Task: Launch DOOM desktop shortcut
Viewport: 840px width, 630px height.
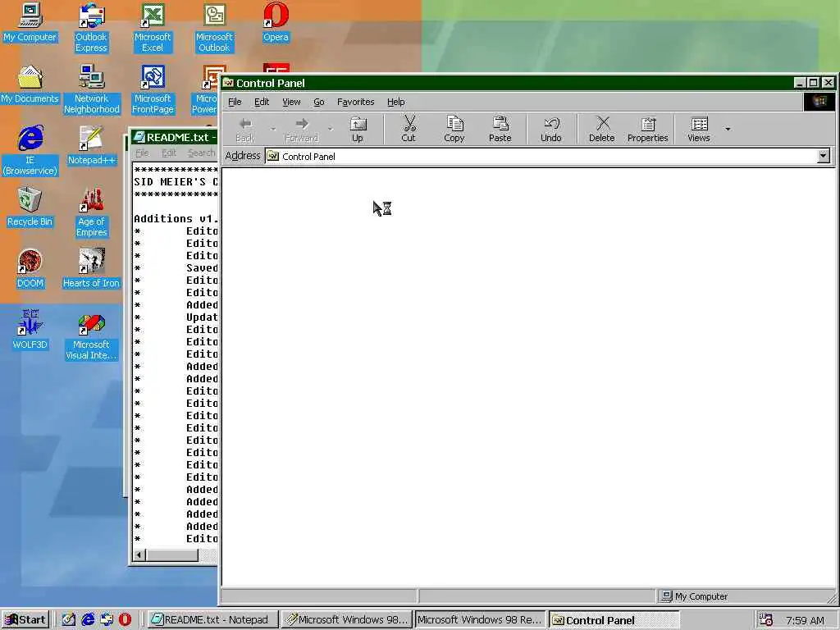Action: (30, 269)
